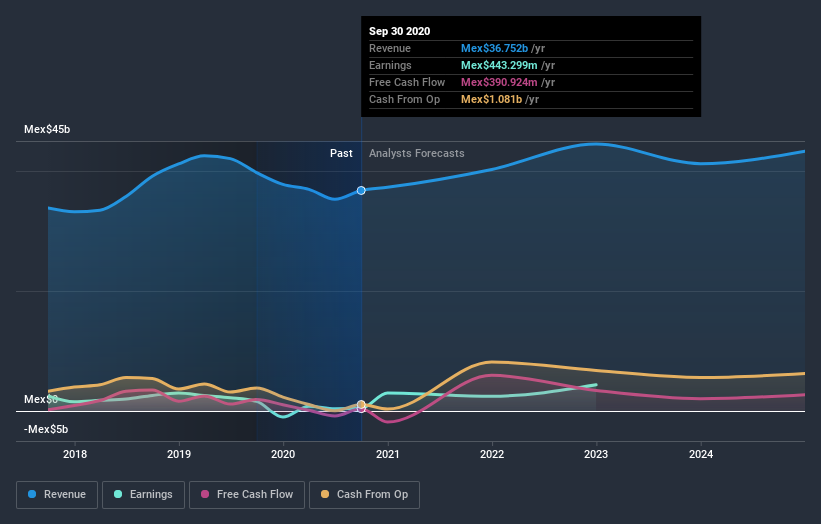Click the 2019 x-axis label
This screenshot has width=821, height=524.
point(179,454)
